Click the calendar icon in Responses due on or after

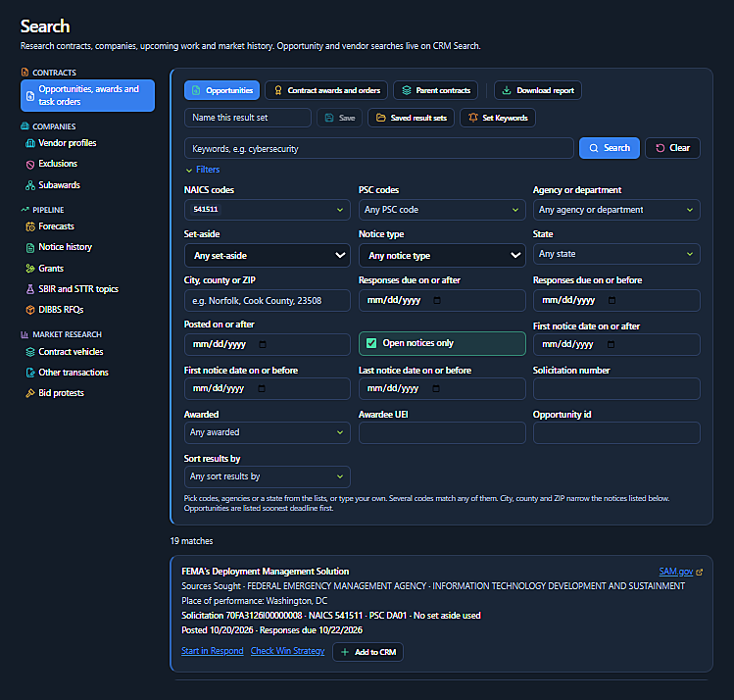[437, 301]
